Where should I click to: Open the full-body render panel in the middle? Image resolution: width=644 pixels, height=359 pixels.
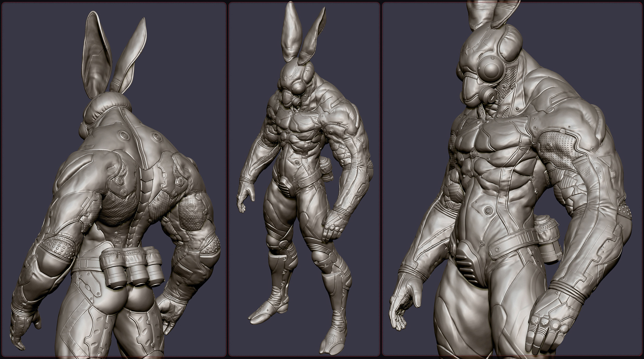(304, 179)
